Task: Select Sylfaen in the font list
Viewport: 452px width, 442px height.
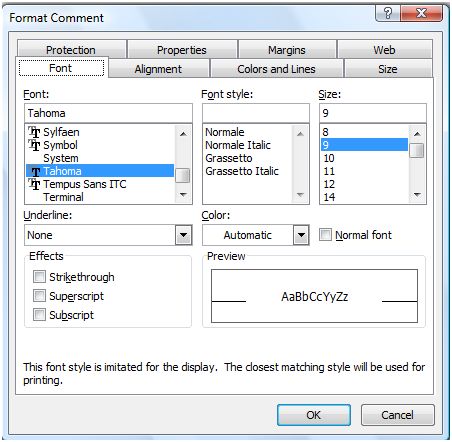Action: tap(100, 132)
